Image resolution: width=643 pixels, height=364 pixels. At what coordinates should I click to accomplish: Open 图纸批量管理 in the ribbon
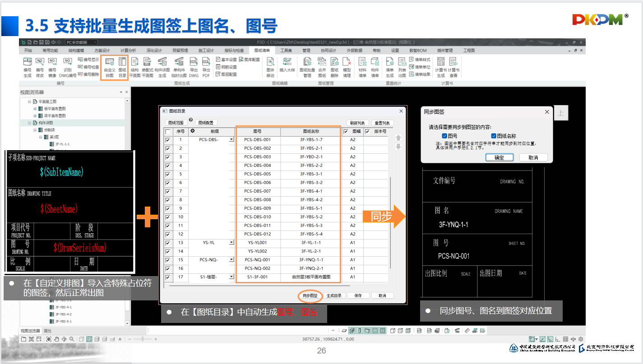(307, 67)
